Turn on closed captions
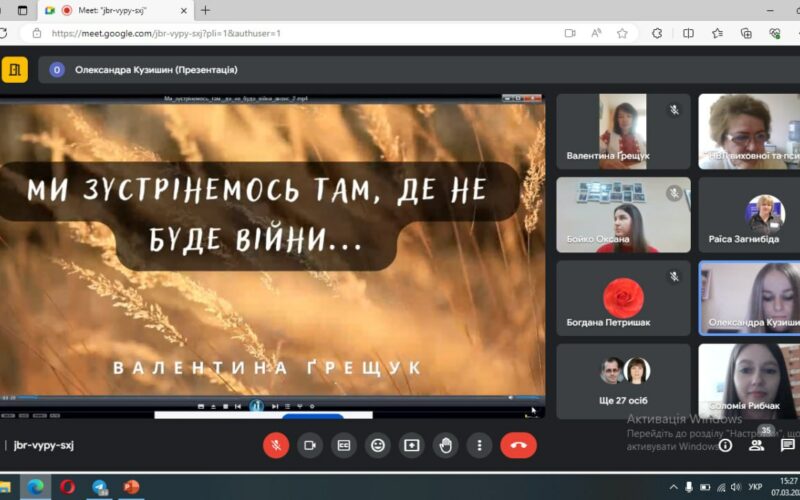This screenshot has height=500, width=800. click(344, 445)
